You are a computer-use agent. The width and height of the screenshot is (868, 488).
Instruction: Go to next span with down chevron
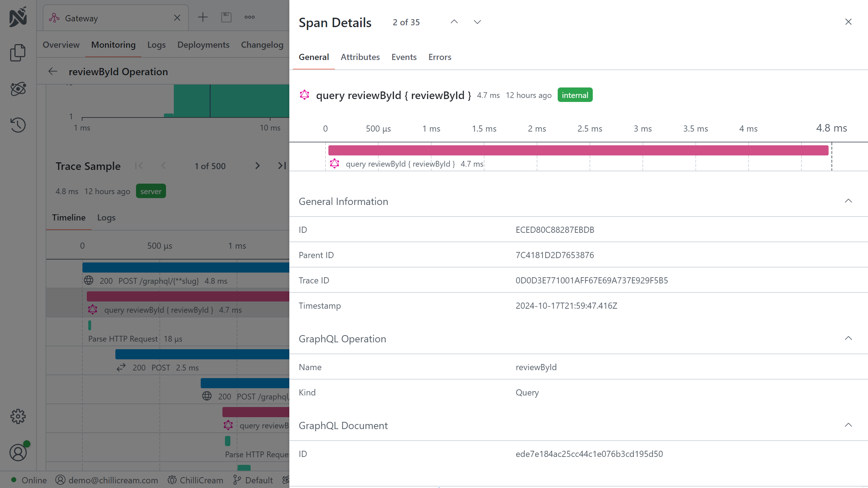click(477, 22)
